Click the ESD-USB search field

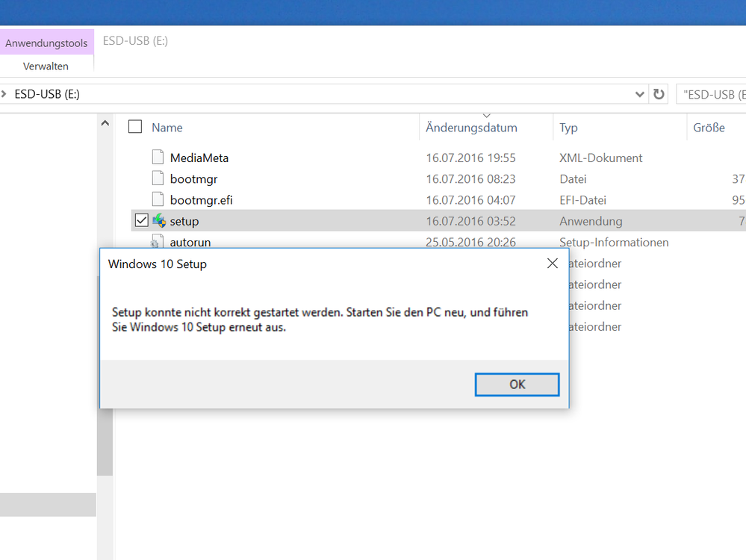coord(712,94)
